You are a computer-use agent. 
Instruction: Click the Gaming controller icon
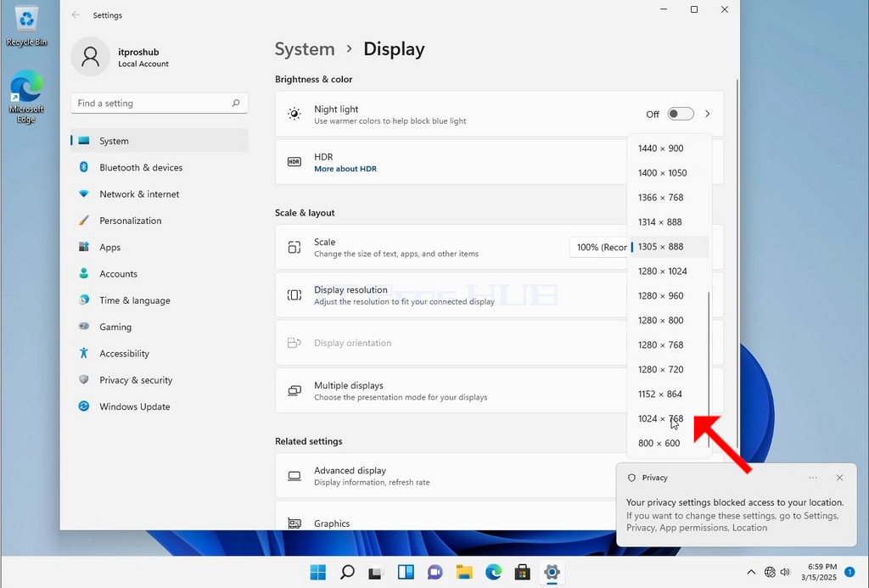[x=84, y=327]
